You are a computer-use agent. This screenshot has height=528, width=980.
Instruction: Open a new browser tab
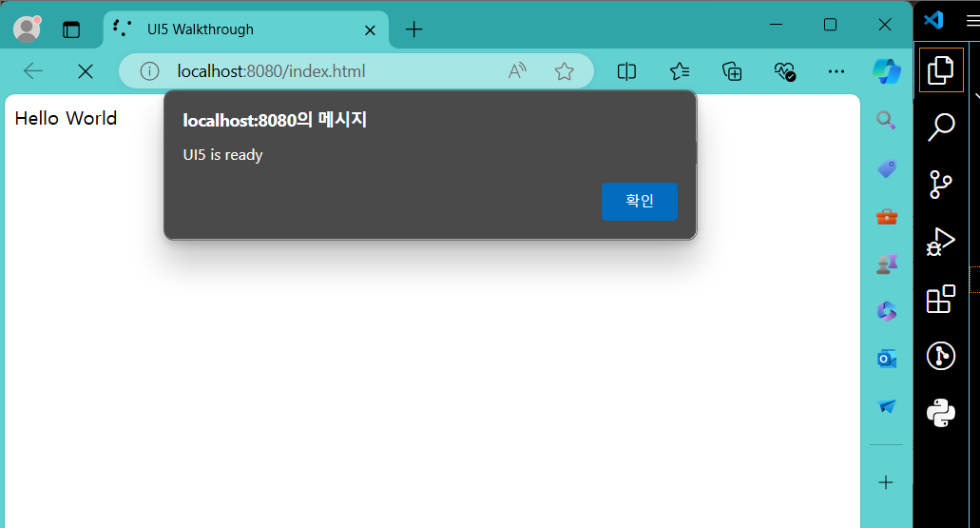pyautogui.click(x=413, y=29)
